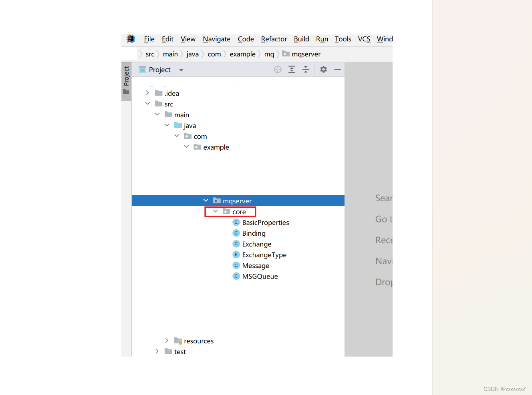Select the BasicProperties class

[x=265, y=223]
